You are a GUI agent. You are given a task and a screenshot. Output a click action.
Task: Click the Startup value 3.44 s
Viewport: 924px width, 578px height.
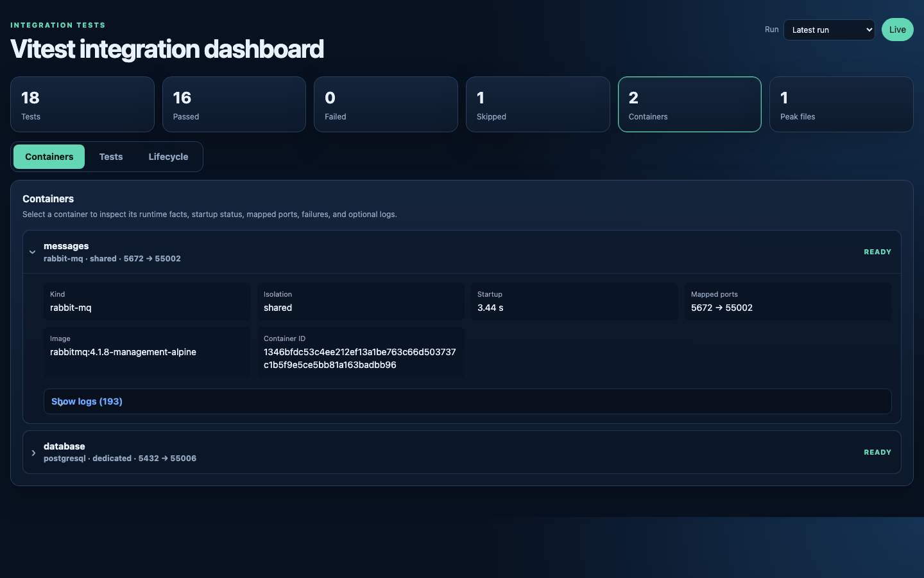click(490, 308)
